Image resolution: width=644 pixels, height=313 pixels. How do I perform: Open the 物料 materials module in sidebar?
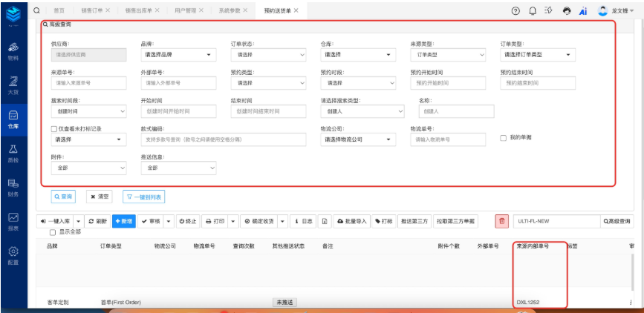pyautogui.click(x=13, y=50)
